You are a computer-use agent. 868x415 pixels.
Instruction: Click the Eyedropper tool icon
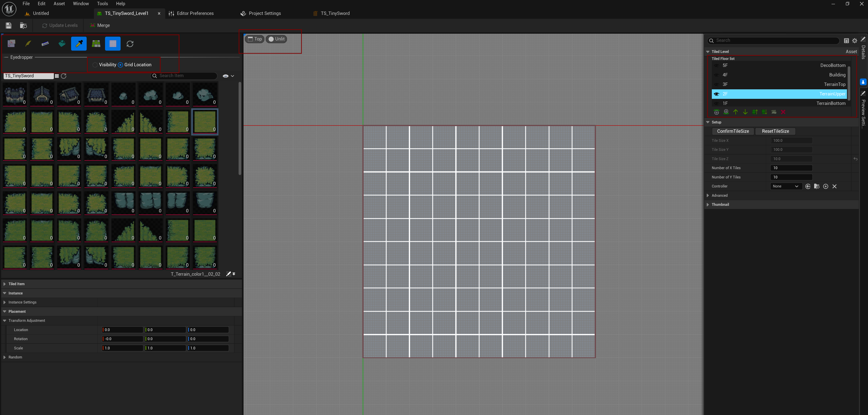(79, 43)
